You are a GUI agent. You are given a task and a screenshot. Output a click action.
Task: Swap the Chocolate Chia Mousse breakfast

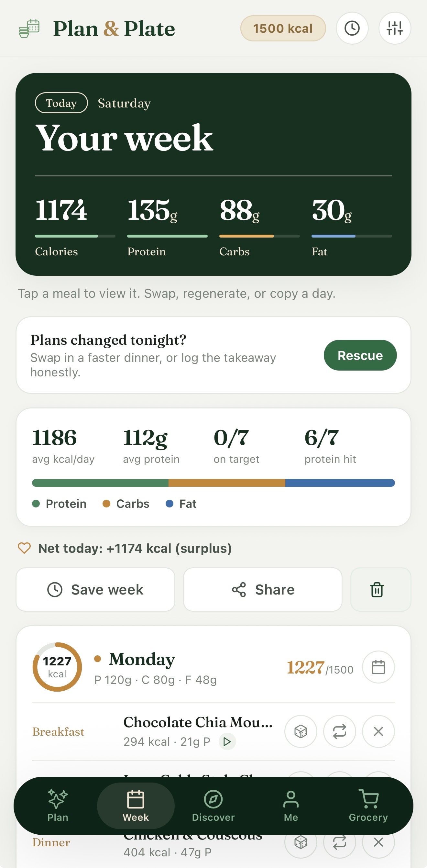pyautogui.click(x=339, y=731)
